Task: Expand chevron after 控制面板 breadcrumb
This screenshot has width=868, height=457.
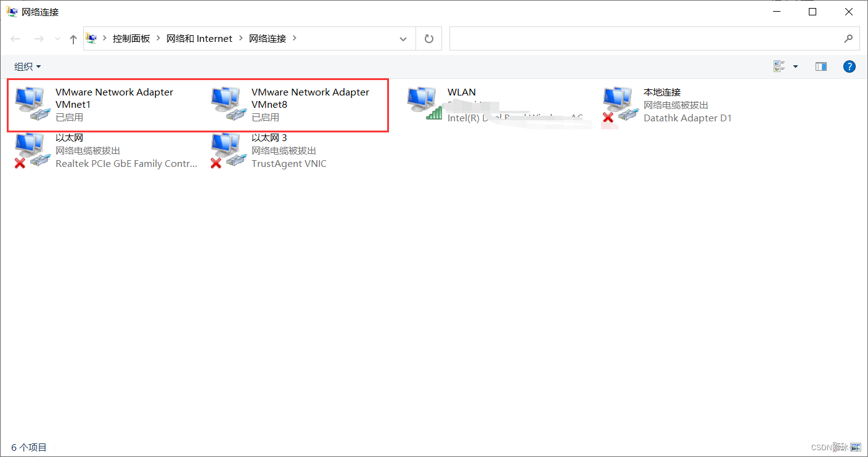Action: (158, 38)
